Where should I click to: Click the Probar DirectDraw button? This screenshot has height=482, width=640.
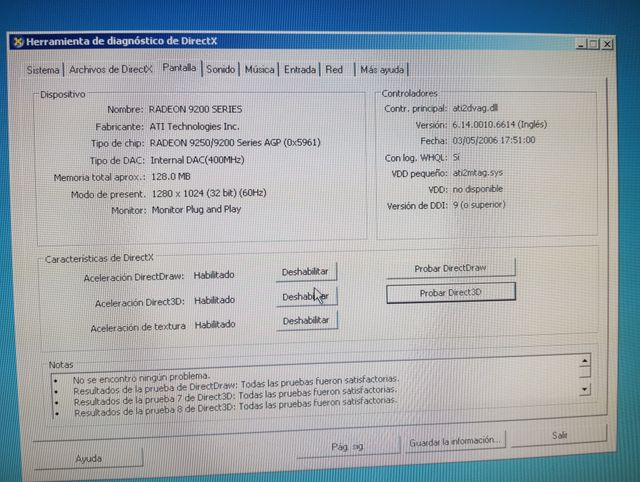coord(451,268)
